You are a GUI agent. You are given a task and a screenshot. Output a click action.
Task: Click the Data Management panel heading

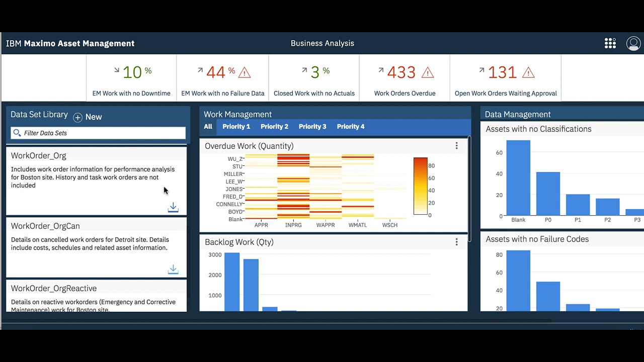[x=518, y=115]
